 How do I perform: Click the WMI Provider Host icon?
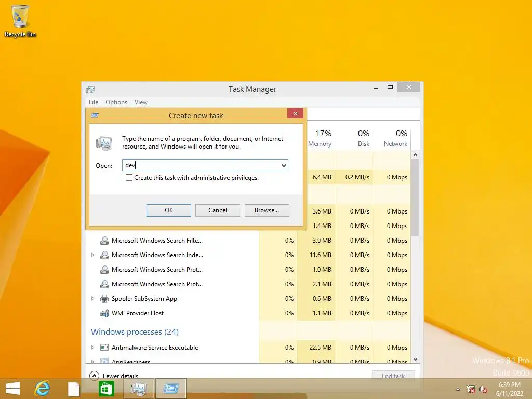pos(104,313)
